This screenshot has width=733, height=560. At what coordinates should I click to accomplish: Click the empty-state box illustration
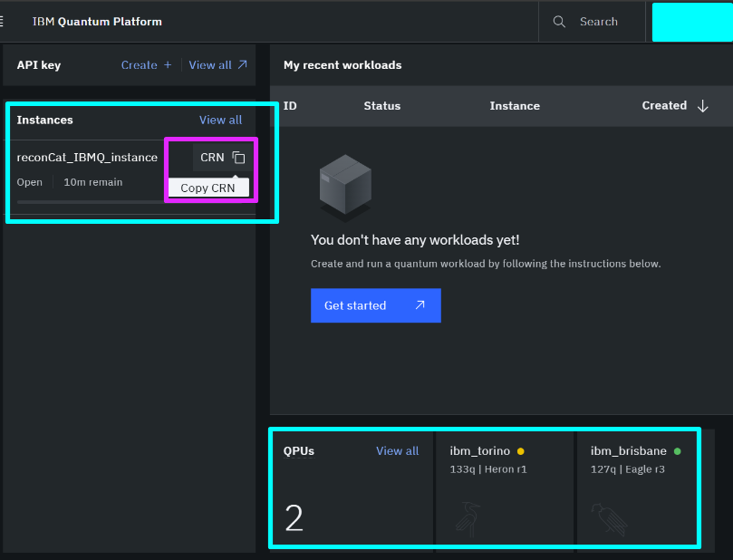[345, 187]
